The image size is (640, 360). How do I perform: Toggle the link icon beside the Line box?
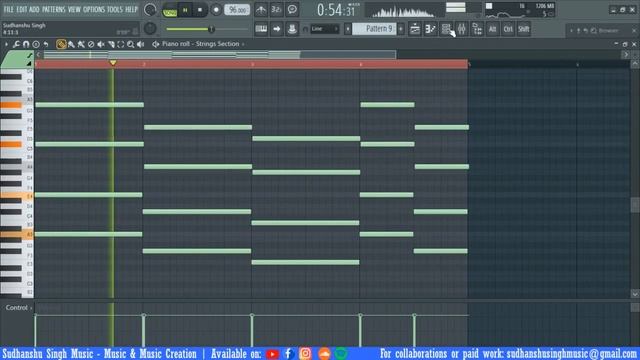tap(305, 29)
